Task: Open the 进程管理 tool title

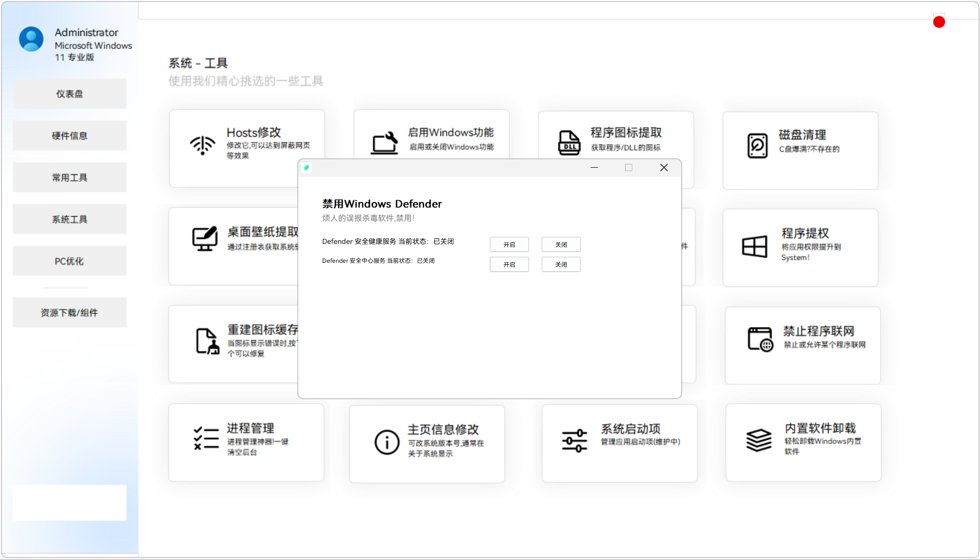Action: point(250,428)
